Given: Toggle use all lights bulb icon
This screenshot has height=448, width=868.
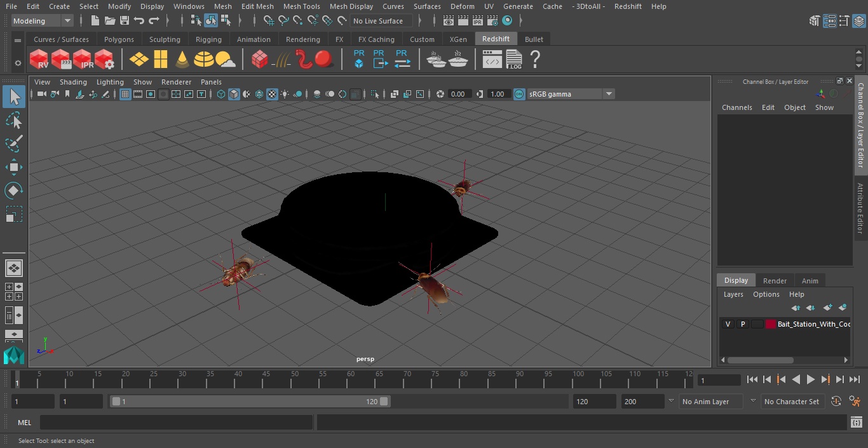Looking at the screenshot, I should click(285, 94).
